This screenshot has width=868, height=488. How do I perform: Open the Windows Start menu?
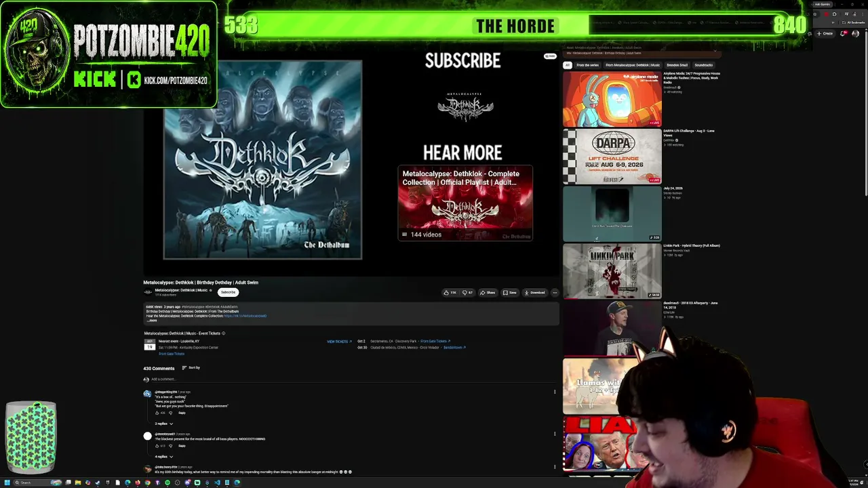point(7,483)
